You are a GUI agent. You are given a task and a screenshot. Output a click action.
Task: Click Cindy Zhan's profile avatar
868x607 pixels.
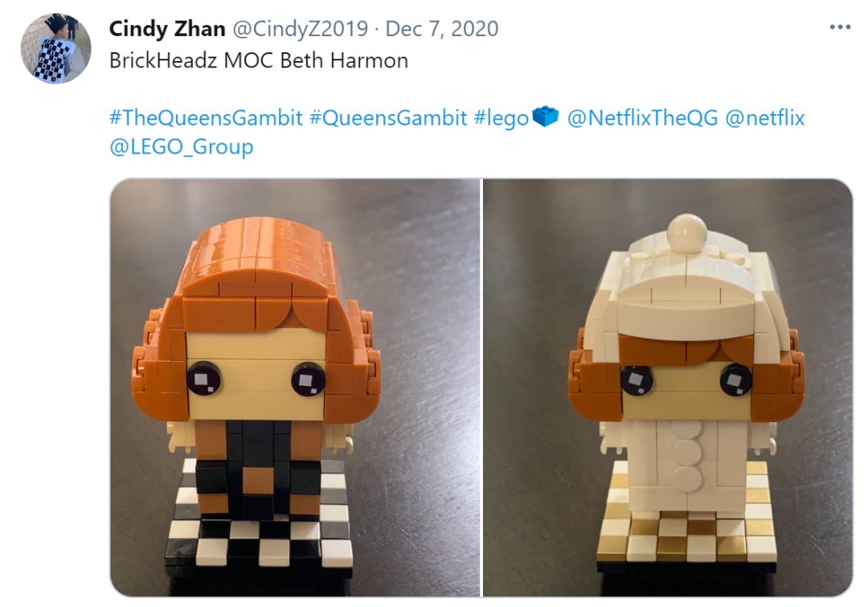tap(56, 48)
